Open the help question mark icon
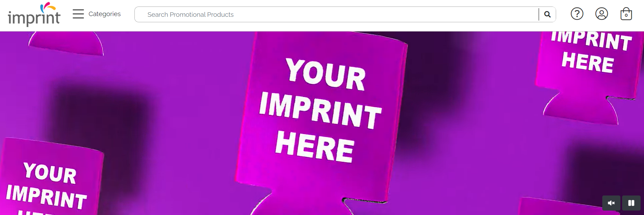 click(577, 14)
